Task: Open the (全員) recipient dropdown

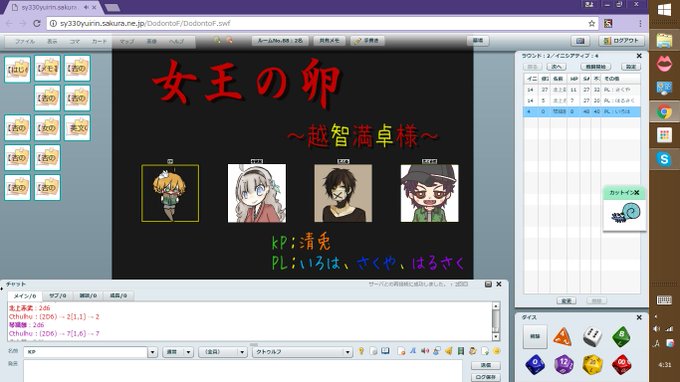Action: pos(222,352)
